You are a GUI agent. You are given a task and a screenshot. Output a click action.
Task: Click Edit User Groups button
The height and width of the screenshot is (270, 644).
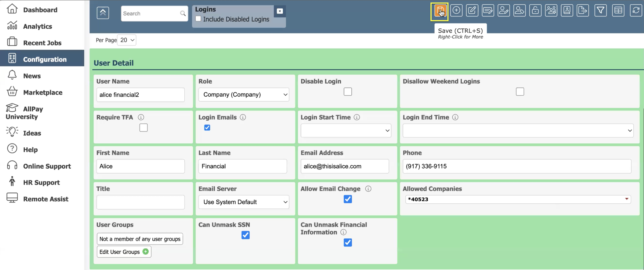pos(124,252)
